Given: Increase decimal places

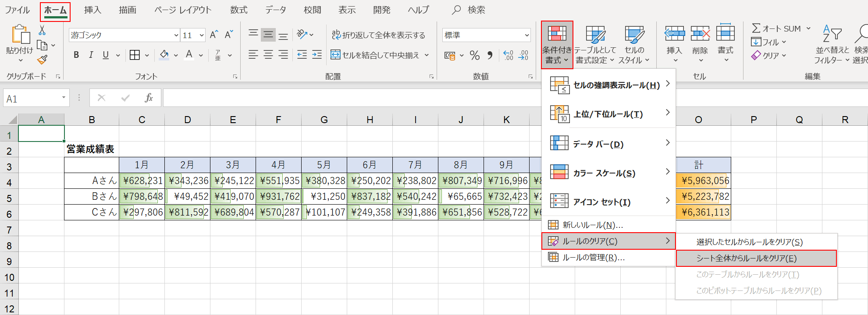Looking at the screenshot, I should pyautogui.click(x=508, y=55).
